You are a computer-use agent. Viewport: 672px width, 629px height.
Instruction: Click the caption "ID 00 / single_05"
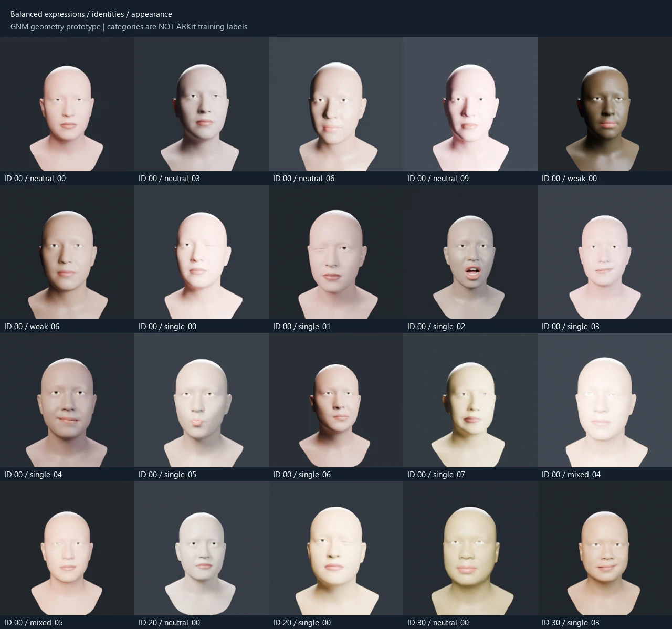click(167, 475)
